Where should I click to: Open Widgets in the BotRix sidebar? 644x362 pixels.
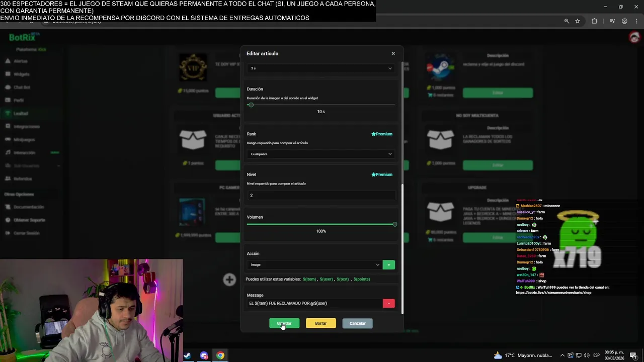point(22,74)
